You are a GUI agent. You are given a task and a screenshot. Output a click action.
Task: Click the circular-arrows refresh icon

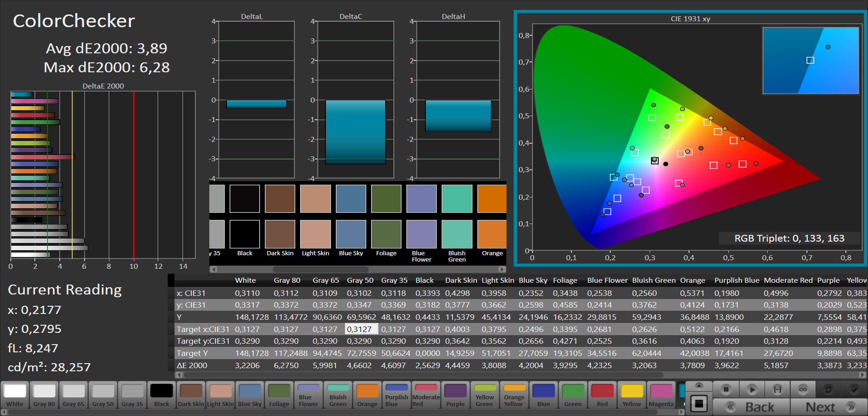(x=828, y=389)
